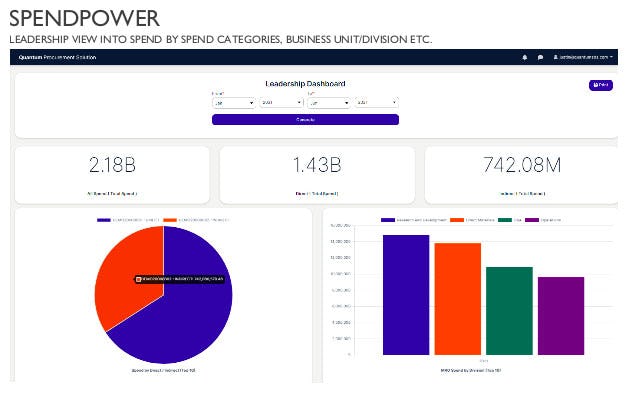
Task: Click the wide purple Generate button
Action: coord(305,119)
